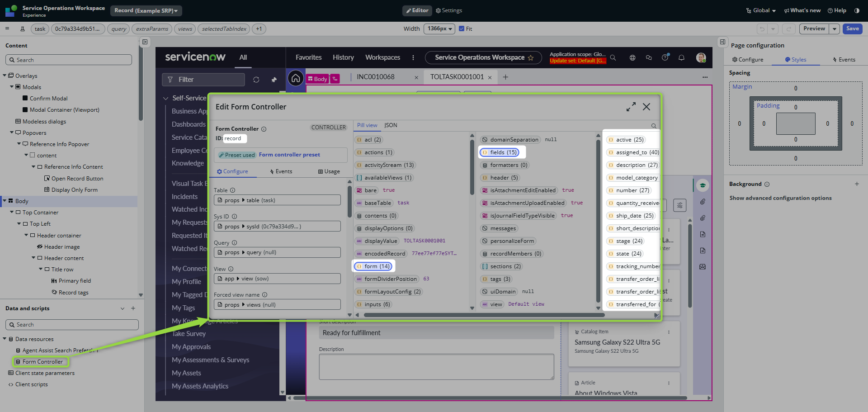
Task: Click the fields (15) pill
Action: click(500, 152)
